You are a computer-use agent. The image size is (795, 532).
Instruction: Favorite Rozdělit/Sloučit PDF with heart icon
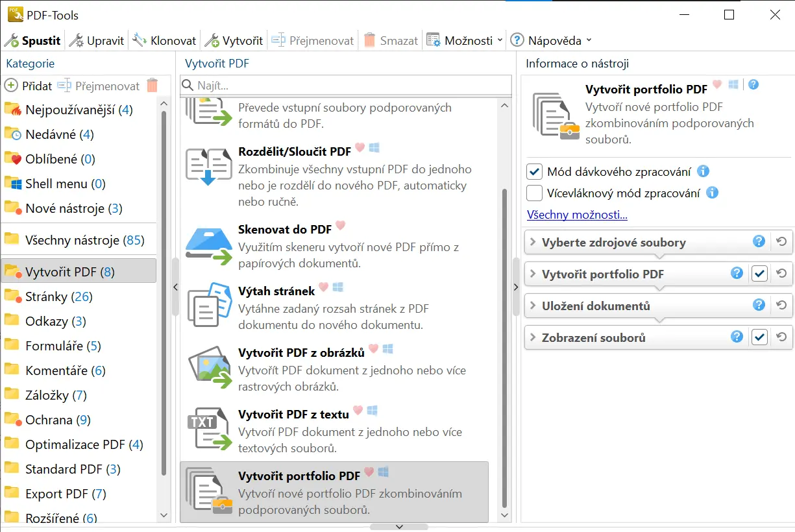360,148
